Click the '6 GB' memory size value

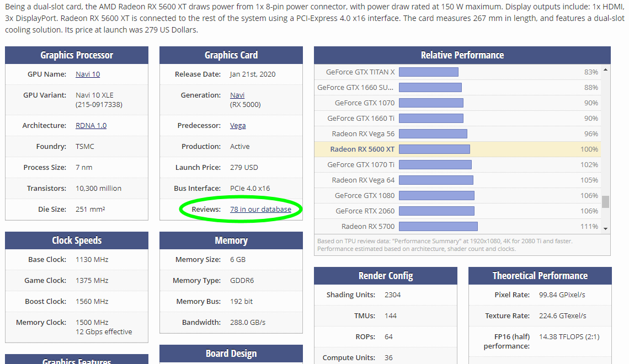tap(237, 259)
